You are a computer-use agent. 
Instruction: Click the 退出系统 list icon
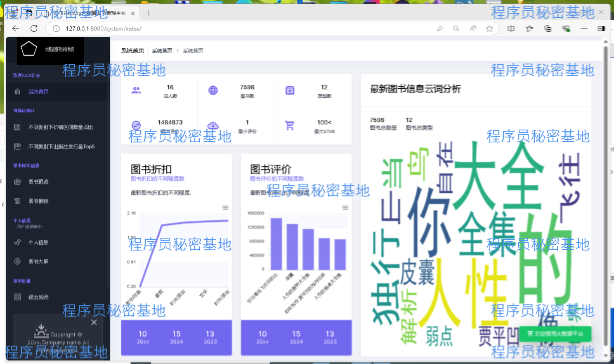(x=17, y=297)
